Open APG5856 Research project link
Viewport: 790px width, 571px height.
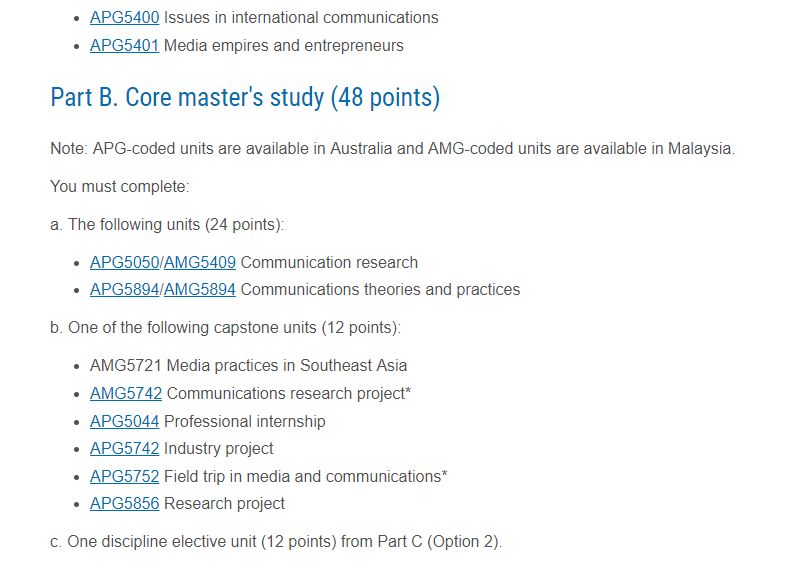[124, 503]
